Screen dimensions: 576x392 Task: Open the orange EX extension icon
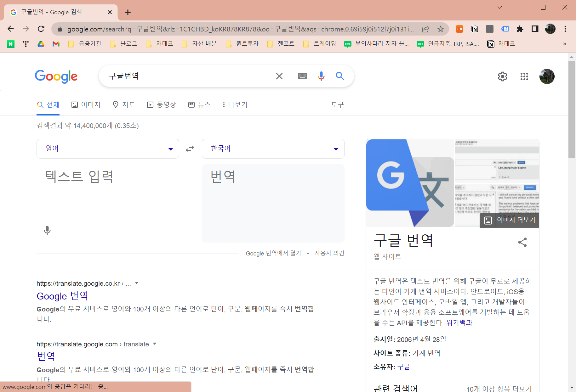459,29
